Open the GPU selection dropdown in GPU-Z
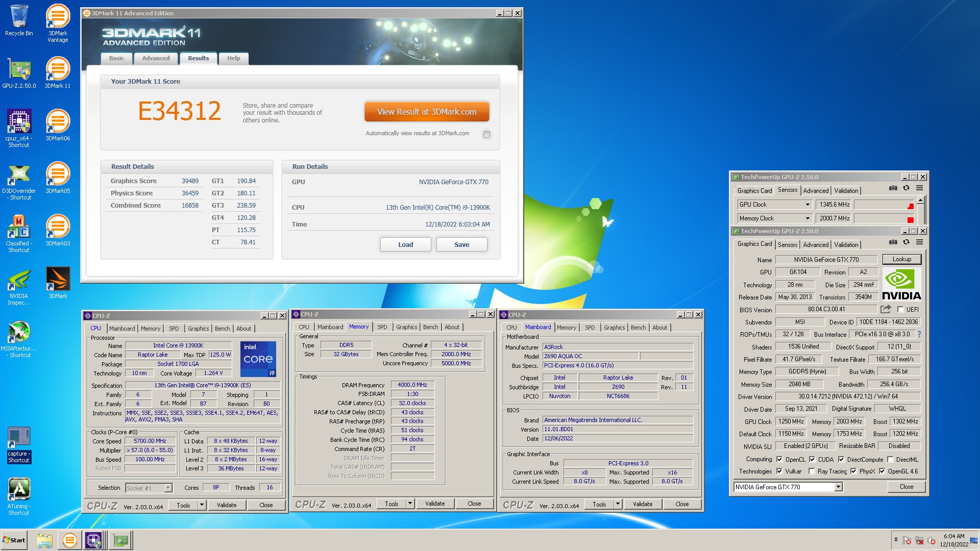The image size is (980, 551). [838, 487]
